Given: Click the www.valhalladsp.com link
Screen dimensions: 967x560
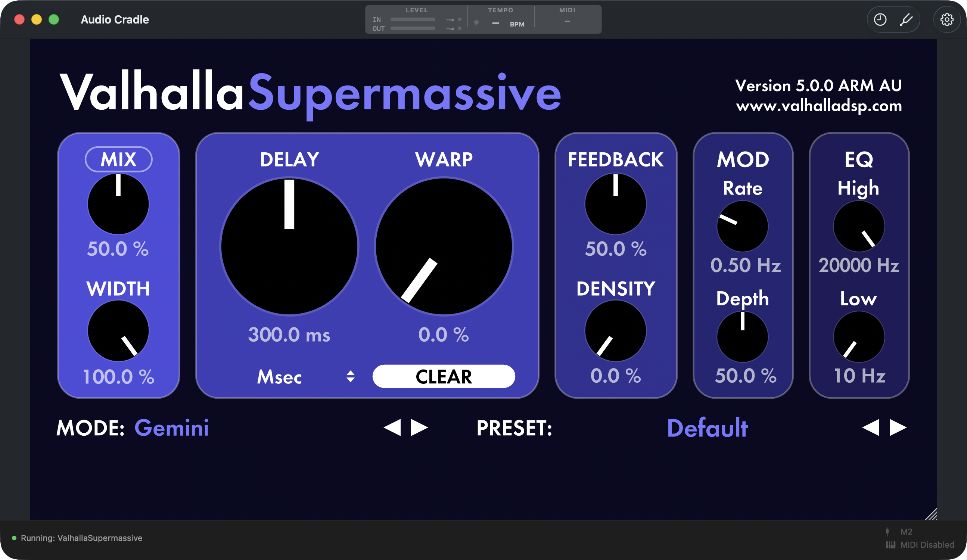Looking at the screenshot, I should click(819, 106).
